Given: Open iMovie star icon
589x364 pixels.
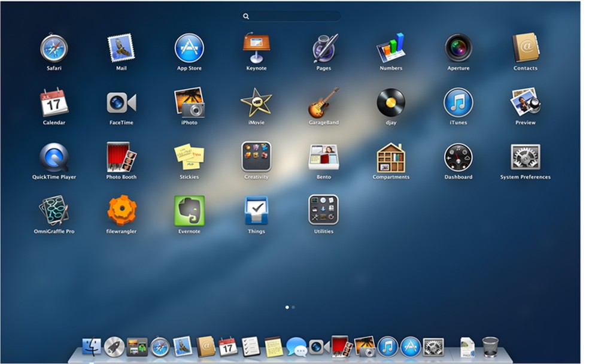Looking at the screenshot, I should (256, 103).
